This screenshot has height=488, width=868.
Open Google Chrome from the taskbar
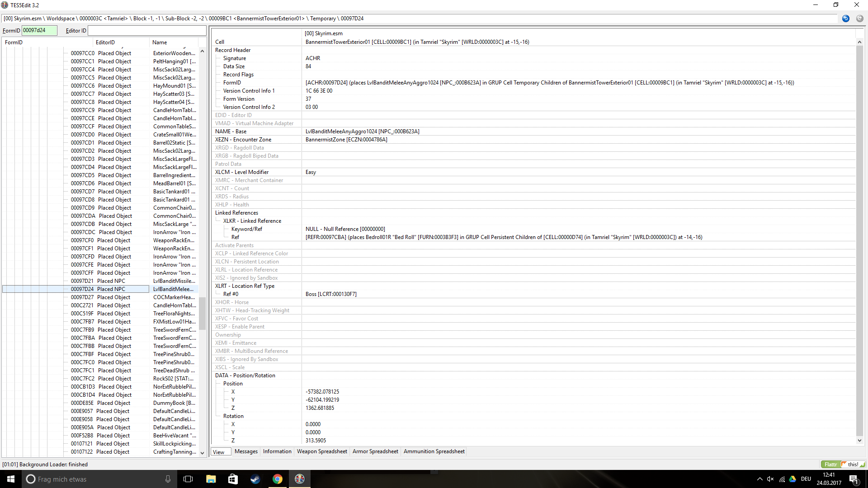(x=278, y=479)
